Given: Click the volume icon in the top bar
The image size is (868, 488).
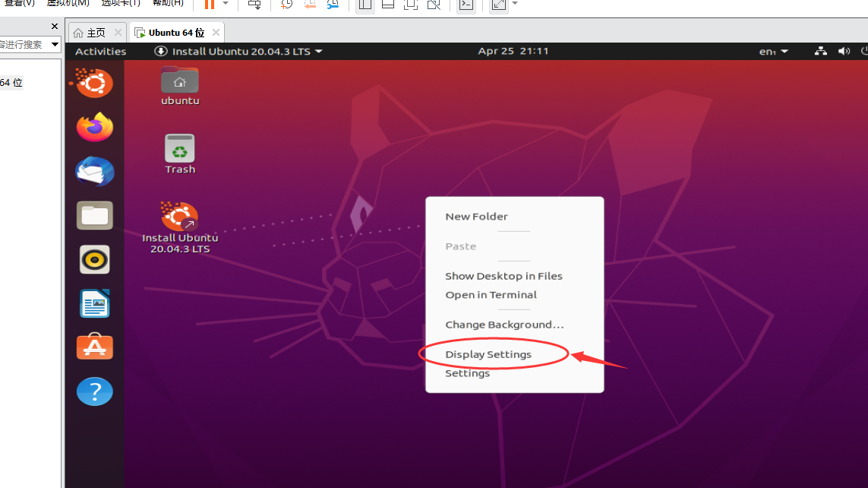Looking at the screenshot, I should click(x=843, y=51).
